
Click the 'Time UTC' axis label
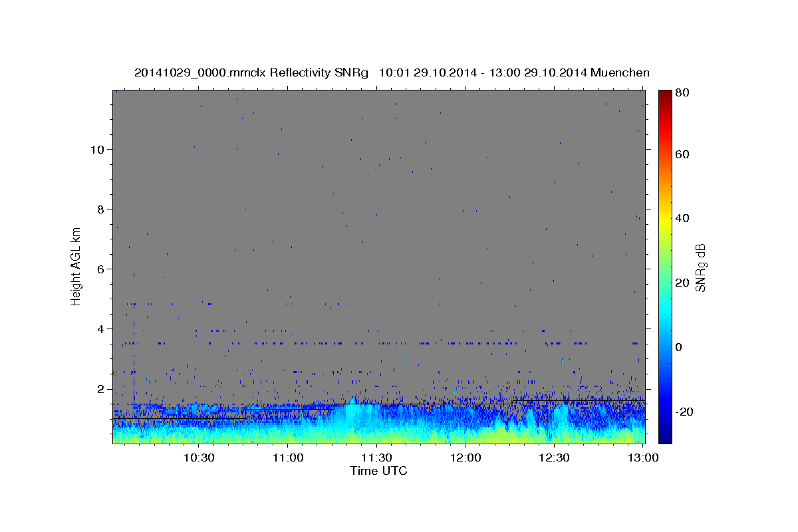pos(378,471)
